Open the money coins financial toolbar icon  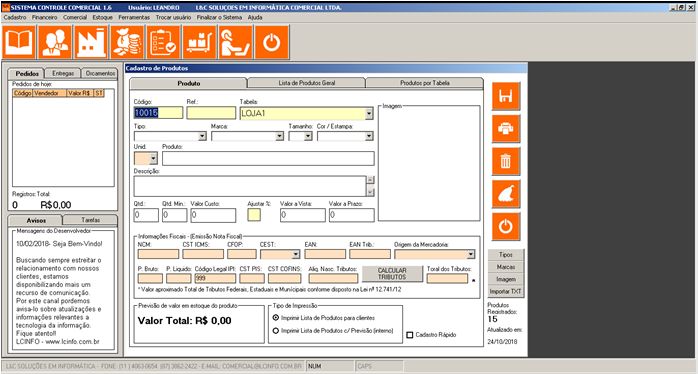coord(127,42)
